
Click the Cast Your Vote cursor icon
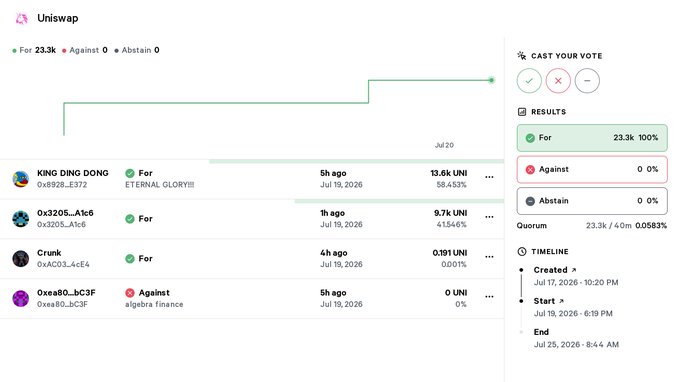pyautogui.click(x=522, y=56)
